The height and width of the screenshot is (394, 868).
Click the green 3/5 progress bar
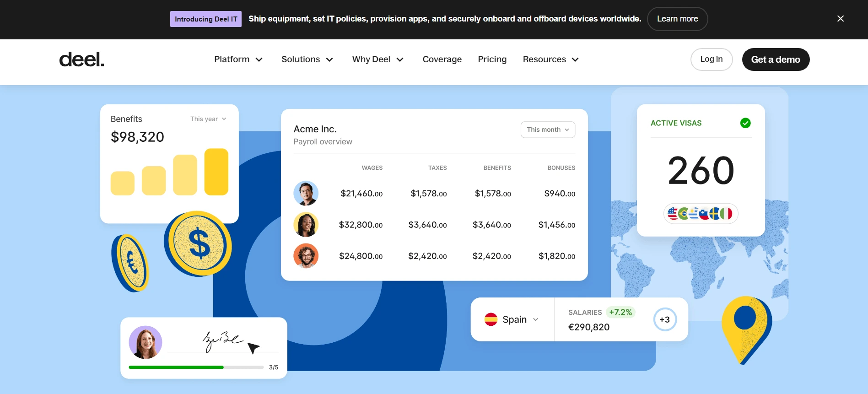(x=196, y=367)
